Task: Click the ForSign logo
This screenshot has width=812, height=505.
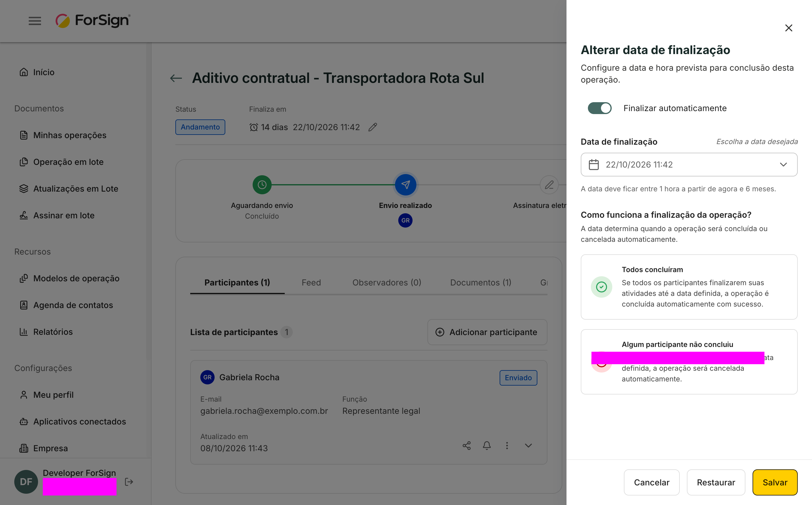Action: pyautogui.click(x=93, y=21)
